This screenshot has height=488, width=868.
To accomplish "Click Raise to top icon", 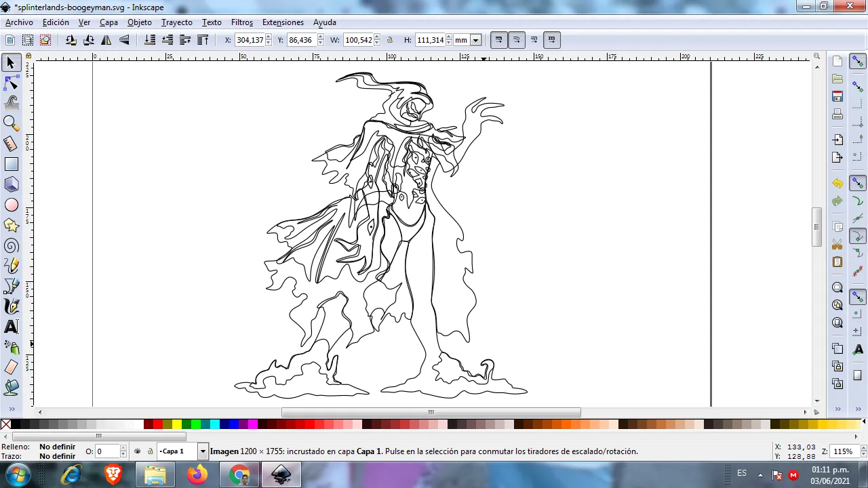I will tap(203, 40).
